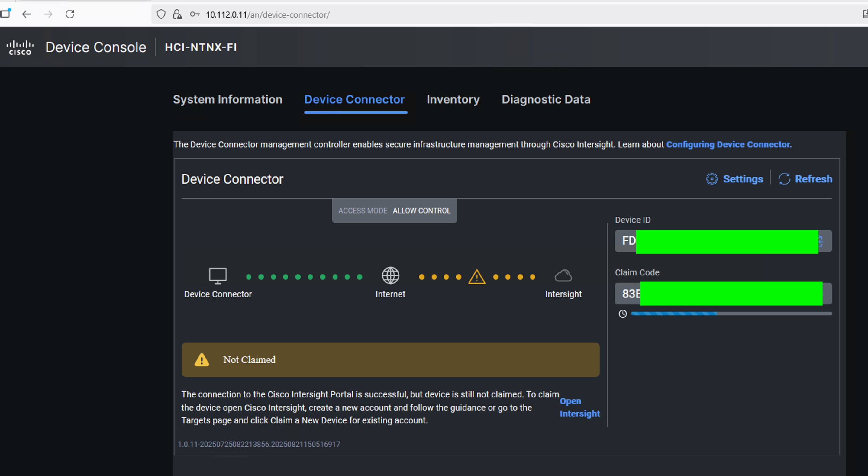Select the Device Connector tab
868x476 pixels.
tap(354, 99)
